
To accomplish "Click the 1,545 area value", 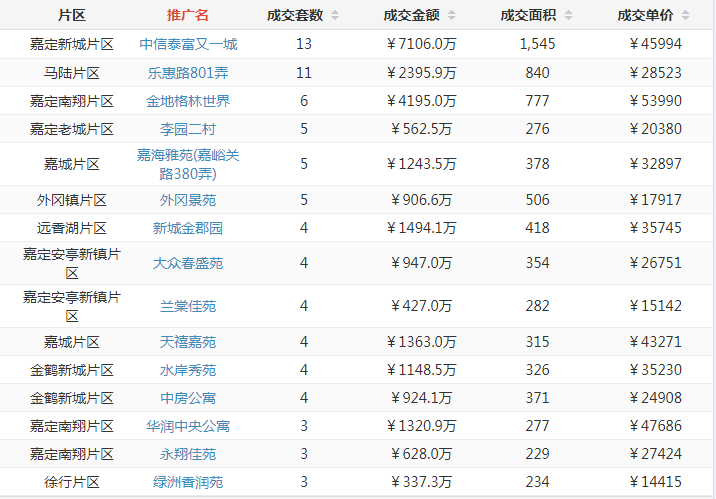I will pyautogui.click(x=537, y=44).
